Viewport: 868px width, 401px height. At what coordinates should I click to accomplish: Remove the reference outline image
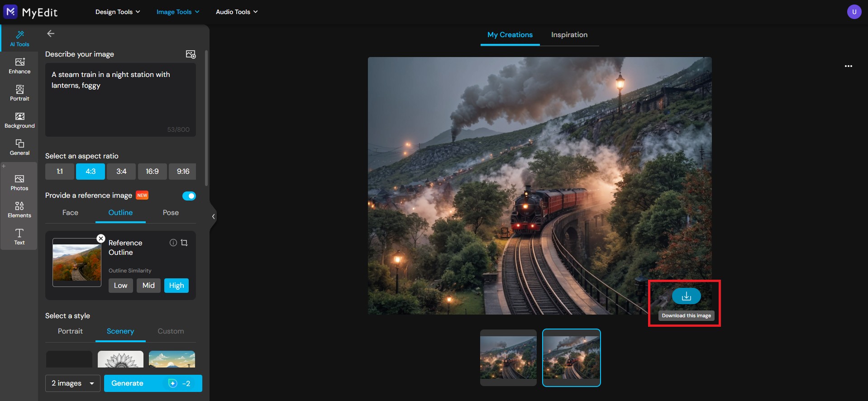point(101,239)
